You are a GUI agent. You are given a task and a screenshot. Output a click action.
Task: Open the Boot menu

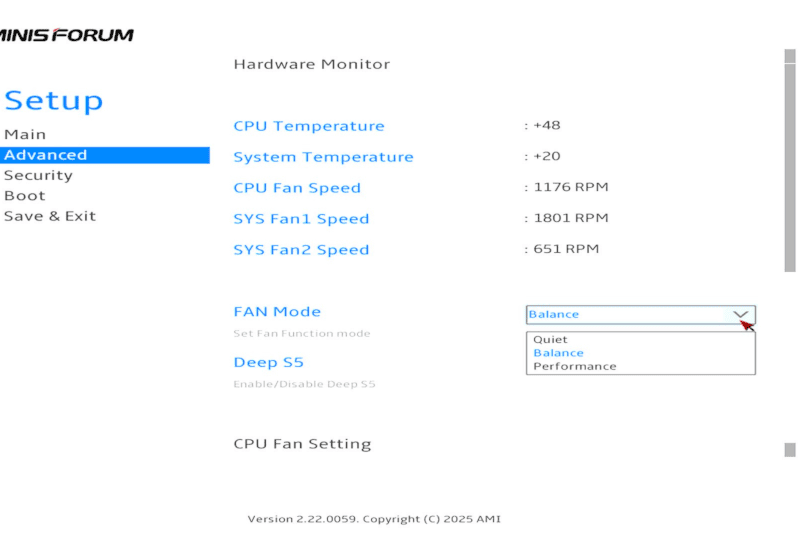[x=25, y=196]
